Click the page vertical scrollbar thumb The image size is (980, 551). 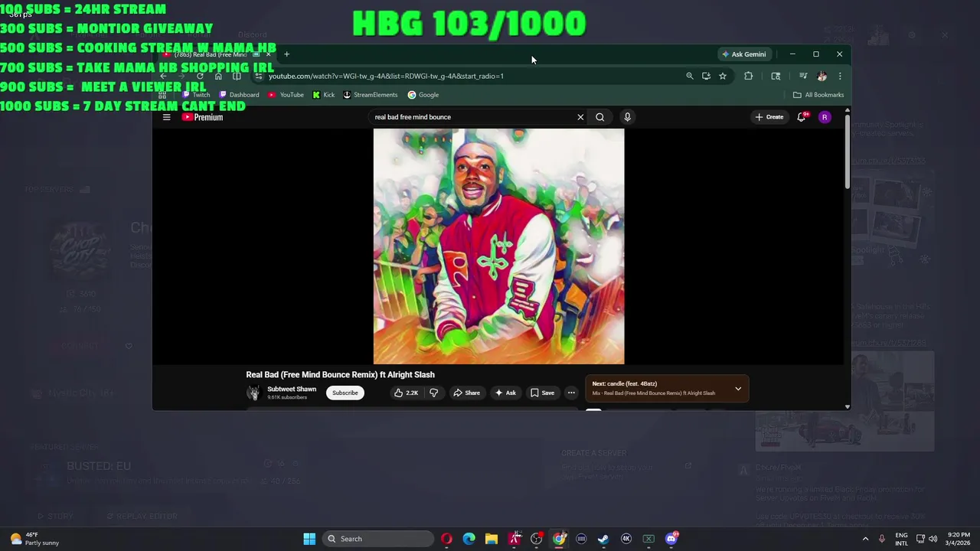point(847,152)
